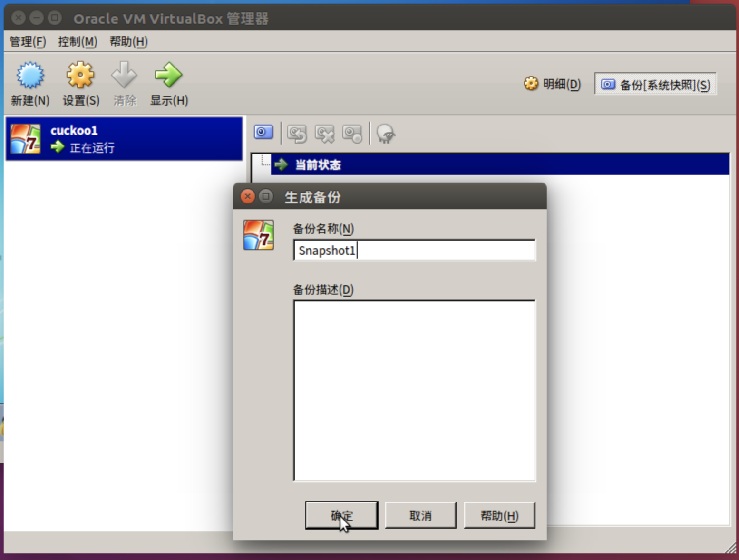Click inside the 备份描述 description text area
Image resolution: width=739 pixels, height=560 pixels.
coord(414,390)
